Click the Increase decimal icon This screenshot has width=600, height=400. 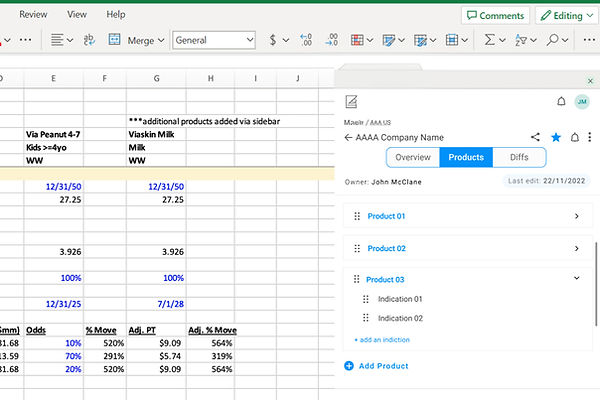pyautogui.click(x=306, y=40)
